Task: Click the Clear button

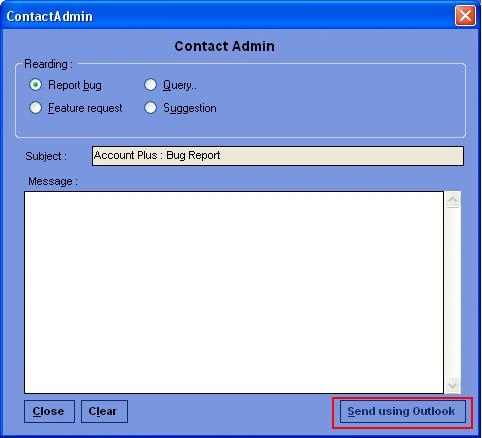Action: click(104, 411)
